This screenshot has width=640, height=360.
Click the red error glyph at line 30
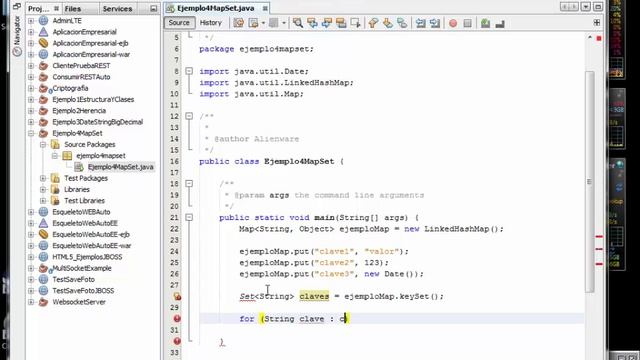click(177, 319)
